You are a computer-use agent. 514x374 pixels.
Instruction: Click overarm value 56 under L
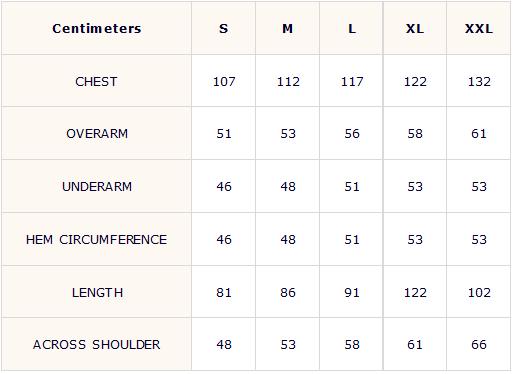click(x=352, y=134)
